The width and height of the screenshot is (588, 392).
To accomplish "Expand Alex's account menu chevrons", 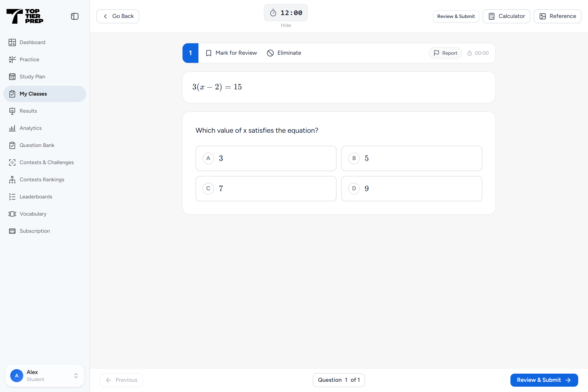I will (x=76, y=376).
